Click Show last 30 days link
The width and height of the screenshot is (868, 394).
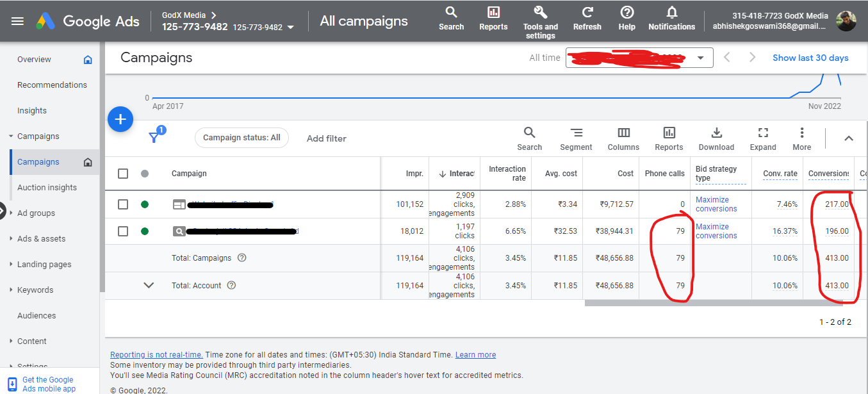(810, 58)
